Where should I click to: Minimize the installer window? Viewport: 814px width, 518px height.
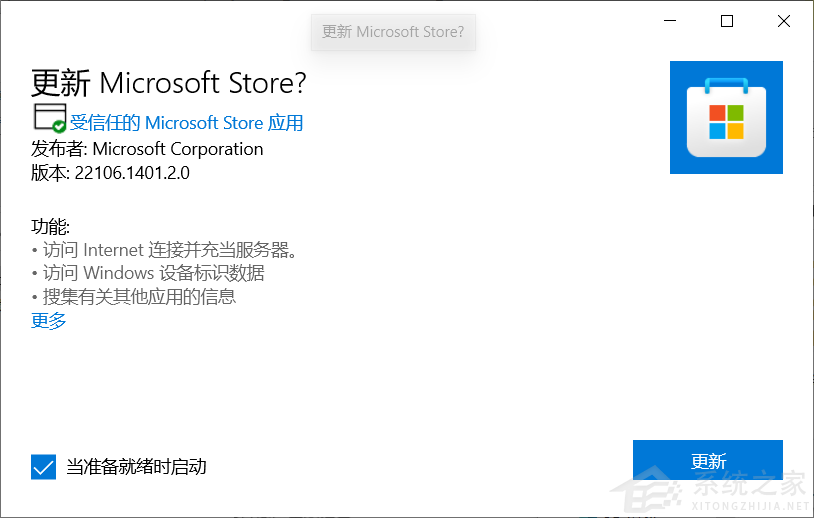(671, 22)
